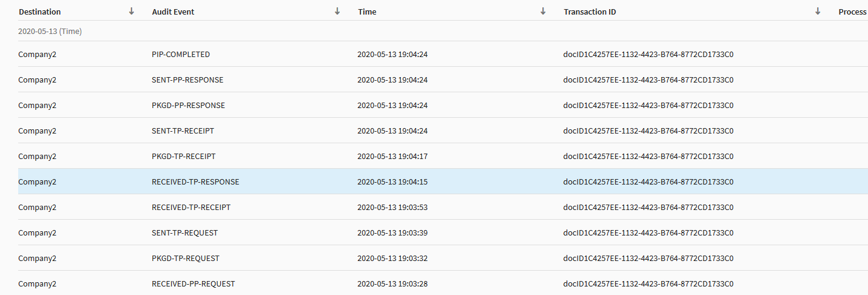868x295 pixels.
Task: Choose the PKGD-TP-RECEIPT audit event
Action: 183,156
